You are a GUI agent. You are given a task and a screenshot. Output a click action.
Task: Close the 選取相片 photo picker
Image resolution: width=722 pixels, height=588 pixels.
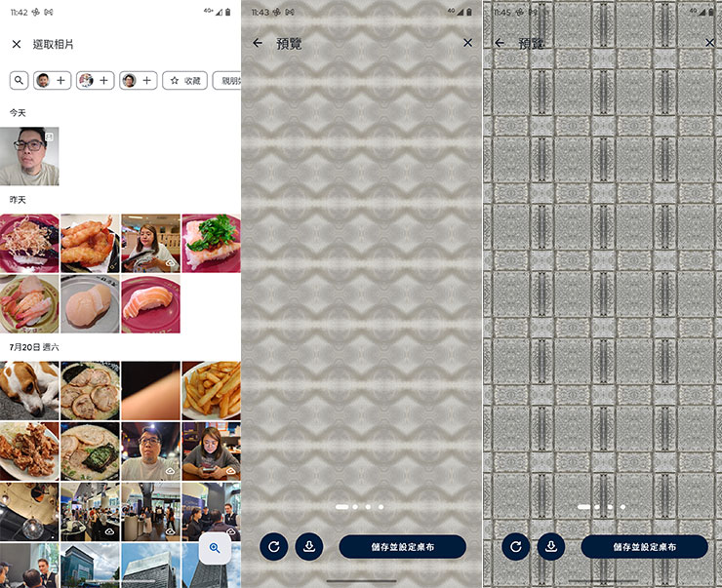17,44
